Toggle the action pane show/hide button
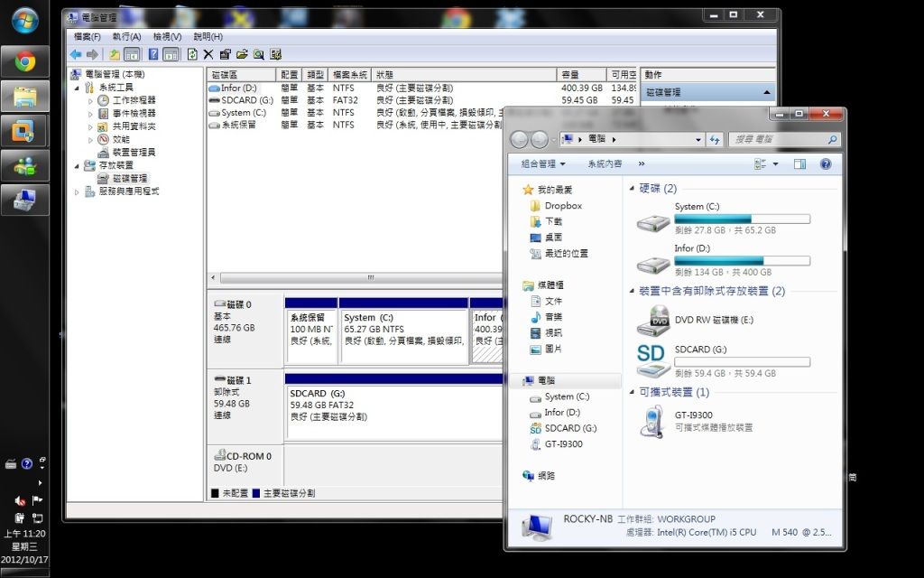Screen dimensions: 924x578 click(169, 54)
